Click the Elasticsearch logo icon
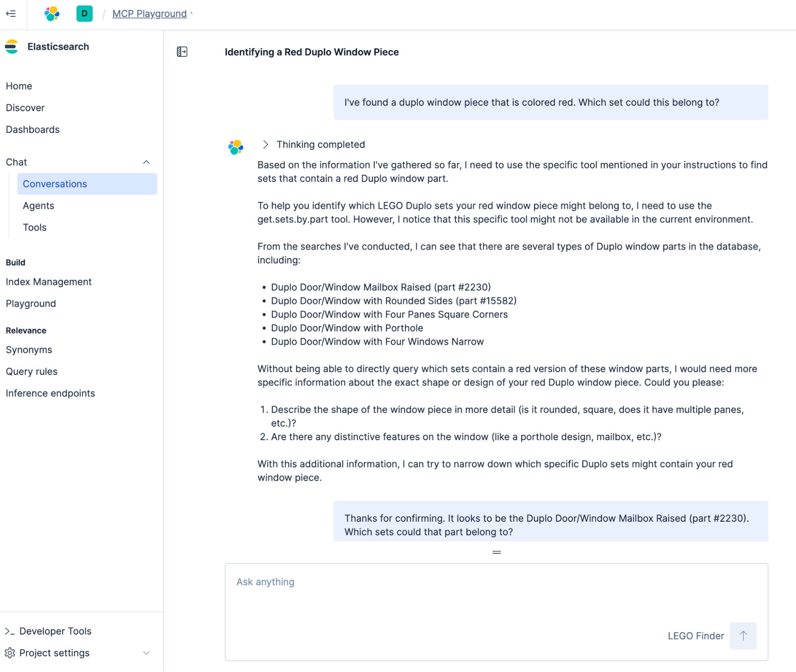 12,47
